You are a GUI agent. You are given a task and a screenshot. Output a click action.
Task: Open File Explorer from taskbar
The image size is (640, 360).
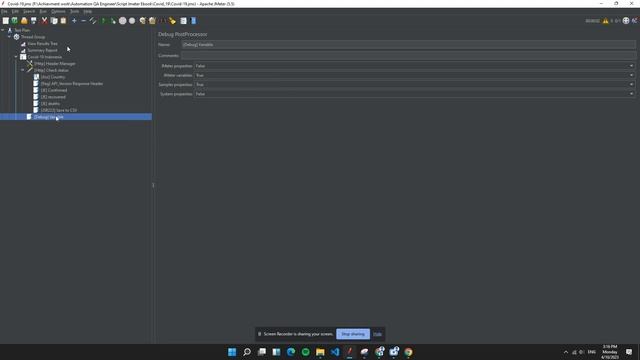point(320,352)
